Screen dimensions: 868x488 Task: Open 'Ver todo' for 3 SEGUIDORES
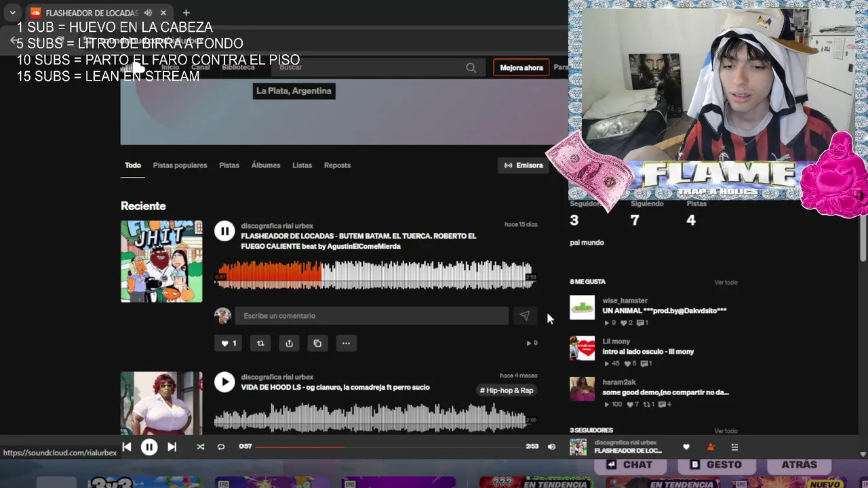click(726, 430)
